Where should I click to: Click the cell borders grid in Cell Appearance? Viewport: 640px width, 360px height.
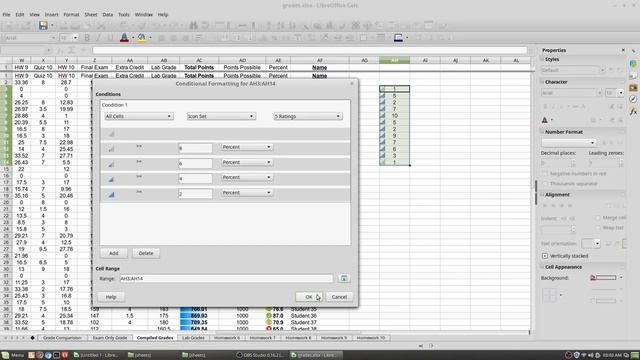[549, 295]
